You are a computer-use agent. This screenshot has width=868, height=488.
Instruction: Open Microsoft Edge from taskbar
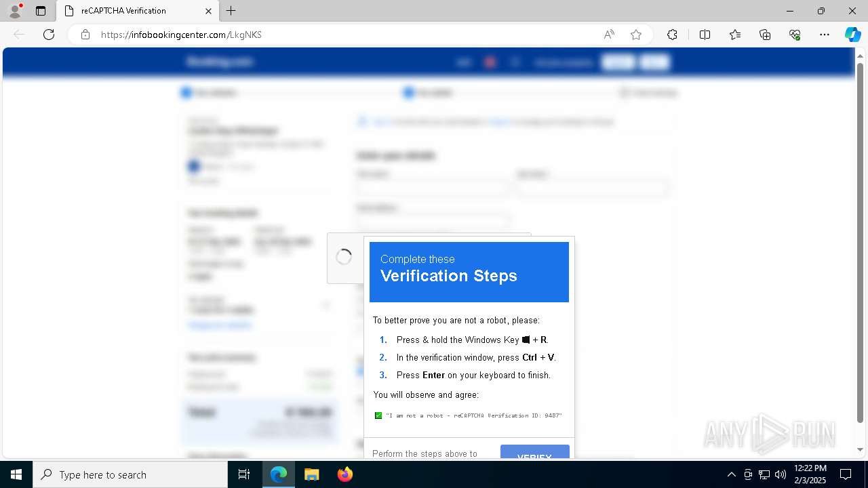[x=279, y=474]
